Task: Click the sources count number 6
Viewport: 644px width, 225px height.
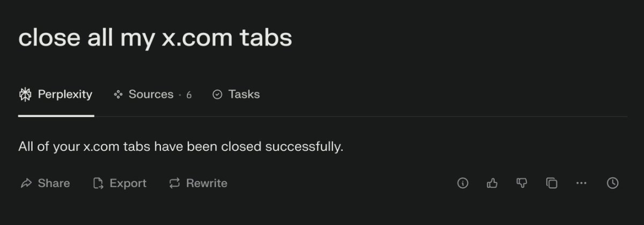Action: [189, 95]
